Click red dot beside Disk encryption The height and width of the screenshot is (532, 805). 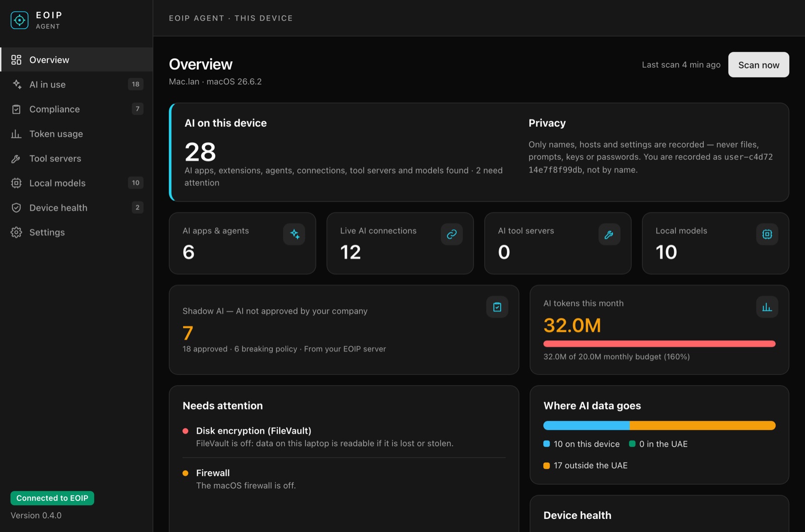185,431
